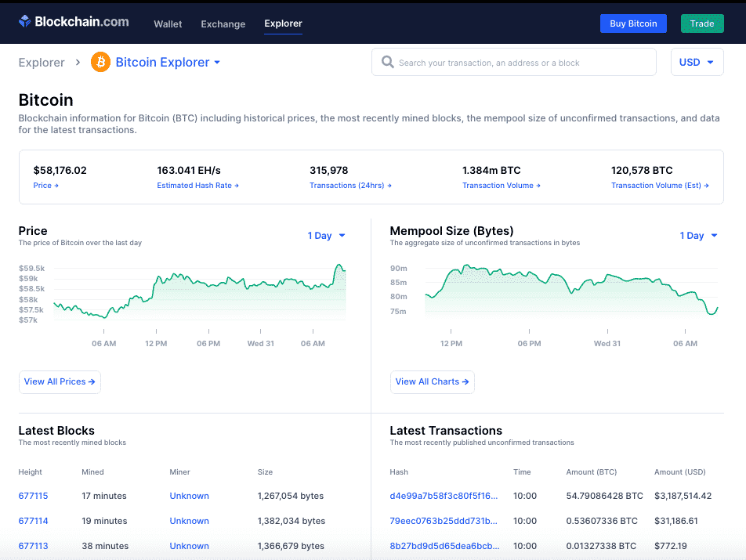Open transaction hash d4e99a7b58f3c80f5f16...
The height and width of the screenshot is (560, 746).
(x=444, y=496)
